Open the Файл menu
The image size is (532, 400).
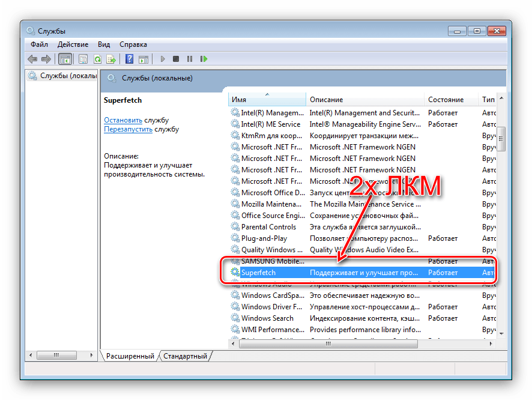(39, 44)
